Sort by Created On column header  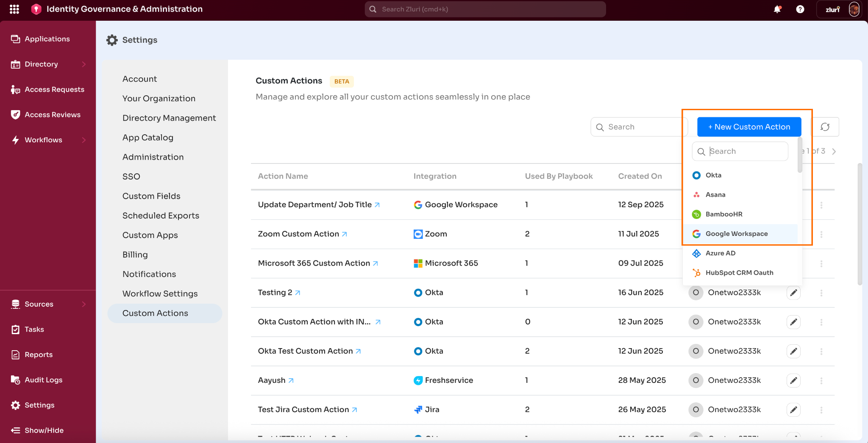click(x=640, y=176)
